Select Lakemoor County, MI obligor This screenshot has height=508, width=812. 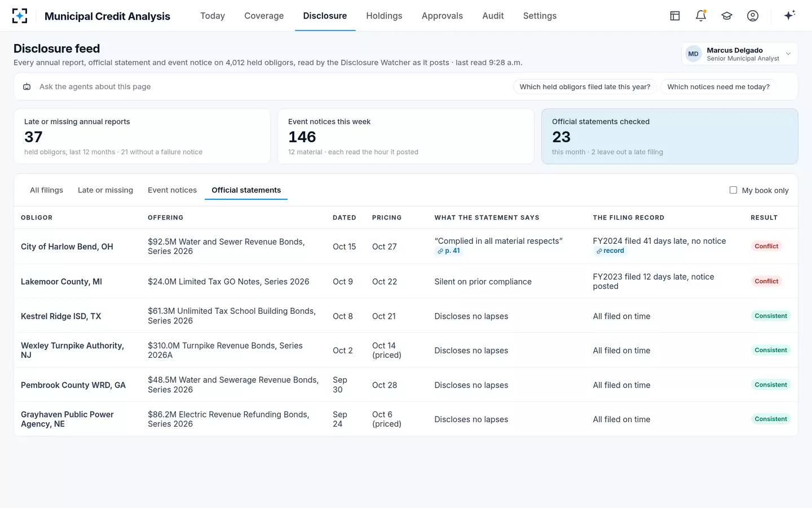(x=61, y=282)
